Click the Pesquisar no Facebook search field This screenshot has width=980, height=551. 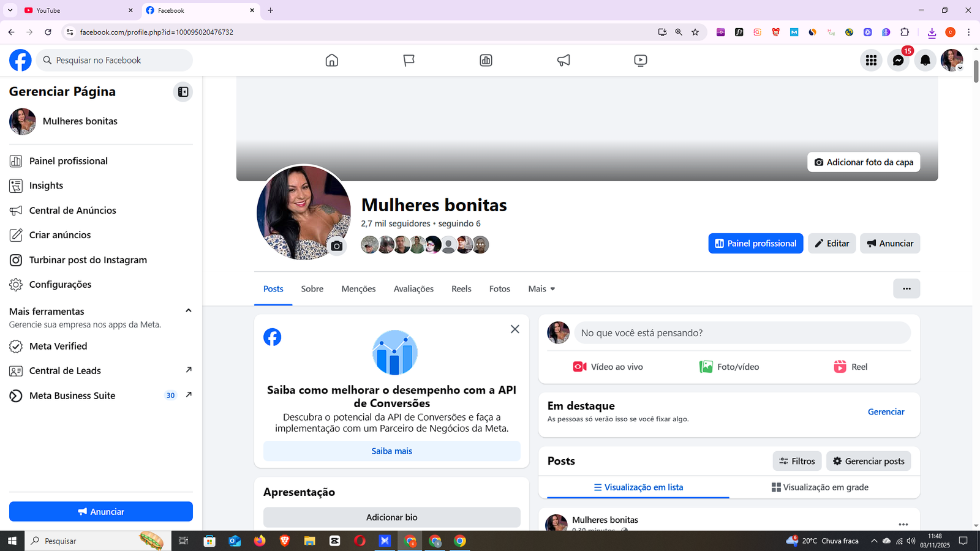pyautogui.click(x=115, y=60)
